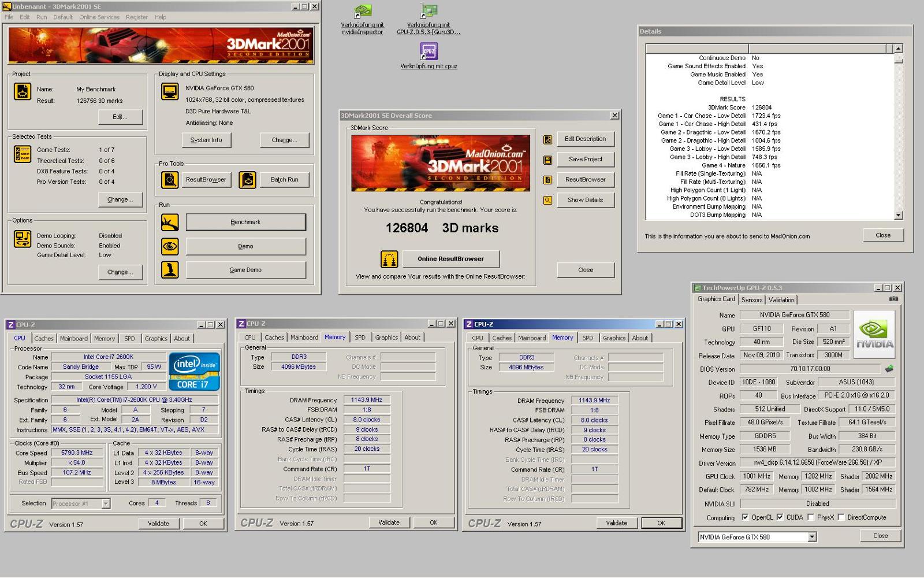Click the Game Demo button
The height and width of the screenshot is (578, 924).
pos(245,270)
